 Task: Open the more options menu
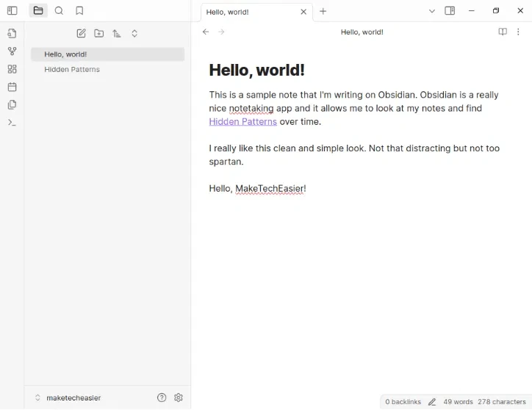click(x=518, y=32)
